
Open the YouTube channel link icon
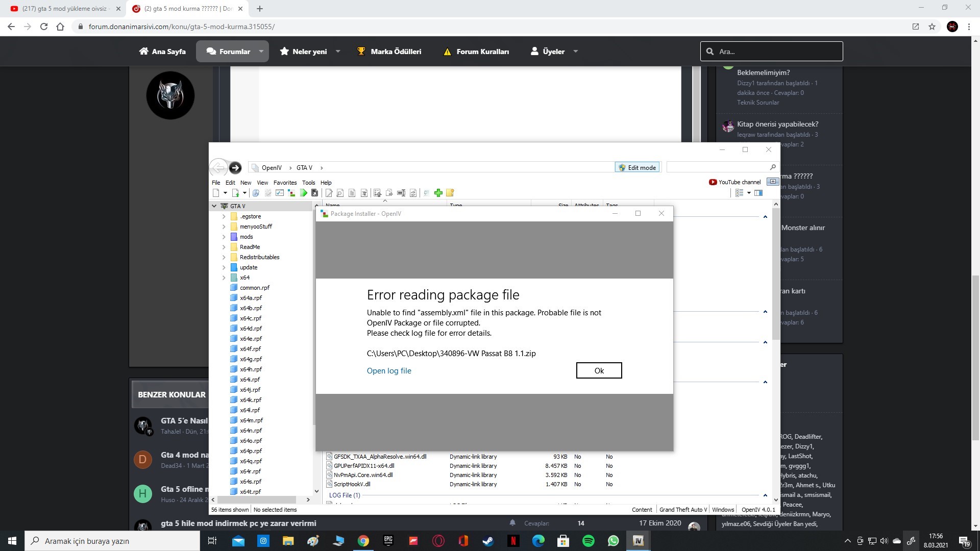tap(713, 182)
